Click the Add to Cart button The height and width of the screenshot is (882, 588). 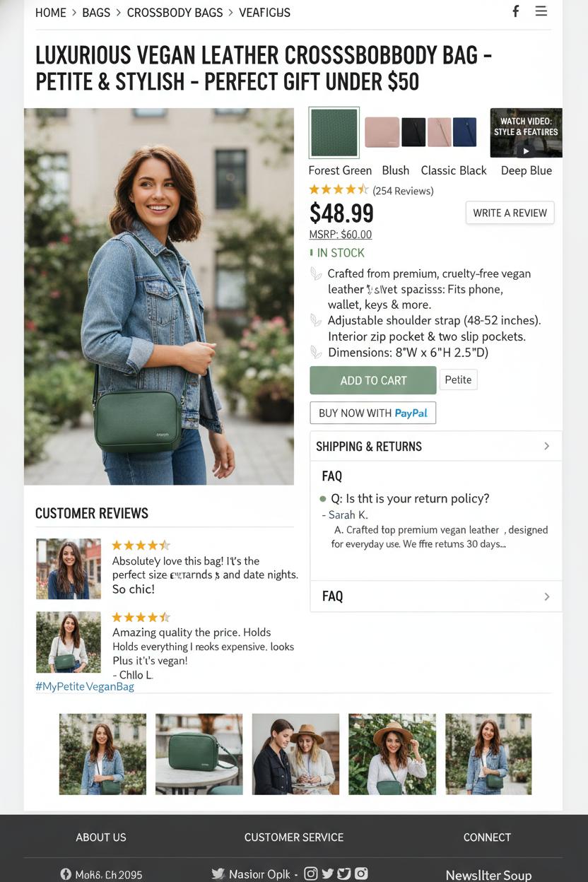373,380
